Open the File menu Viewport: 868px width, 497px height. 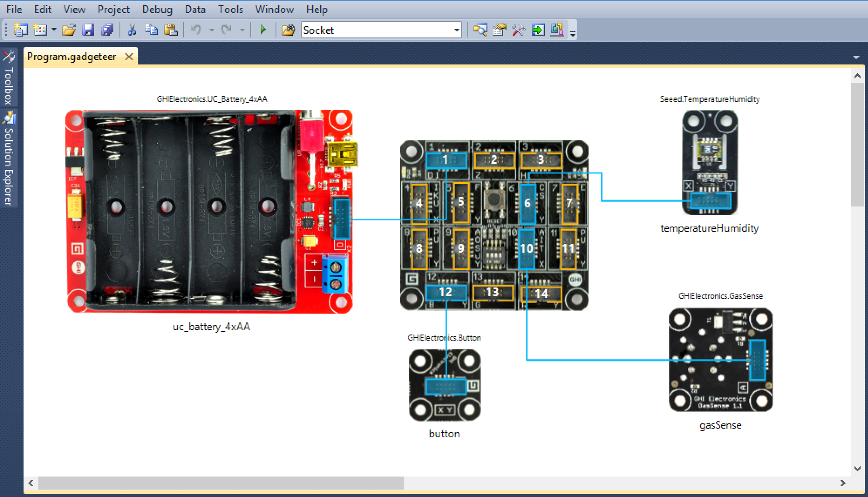(x=14, y=9)
